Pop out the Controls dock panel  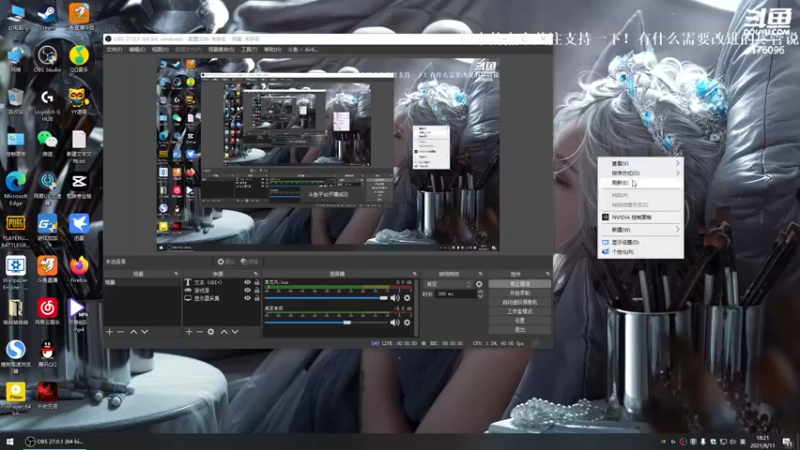coord(547,274)
